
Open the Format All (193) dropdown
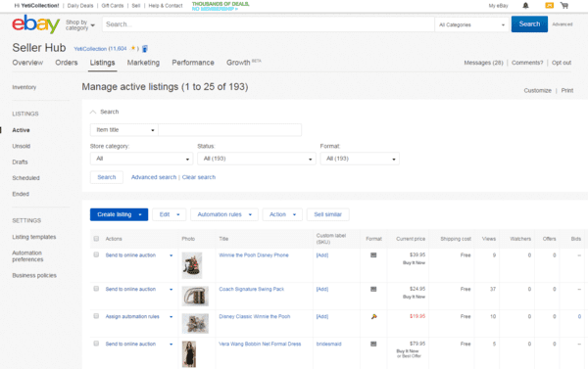360,159
